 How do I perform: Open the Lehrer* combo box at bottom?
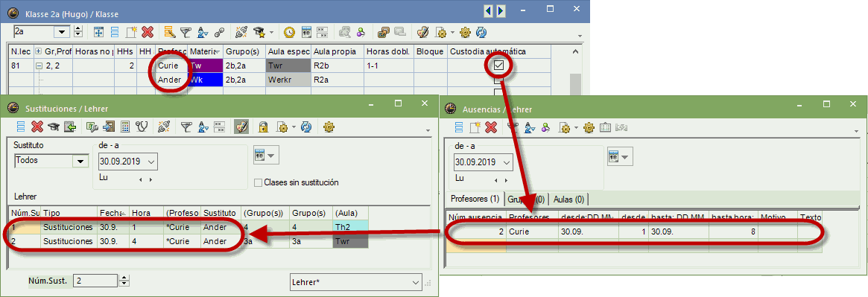[x=355, y=282]
